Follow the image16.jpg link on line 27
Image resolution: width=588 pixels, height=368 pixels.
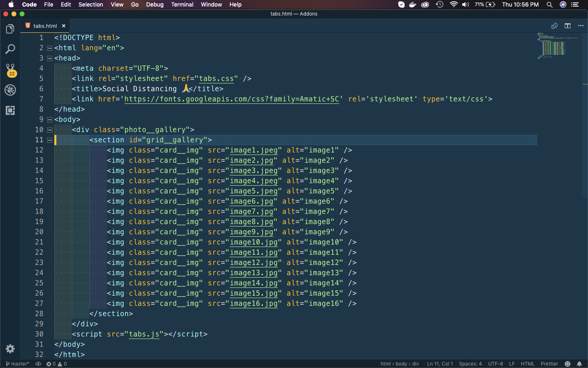254,303
